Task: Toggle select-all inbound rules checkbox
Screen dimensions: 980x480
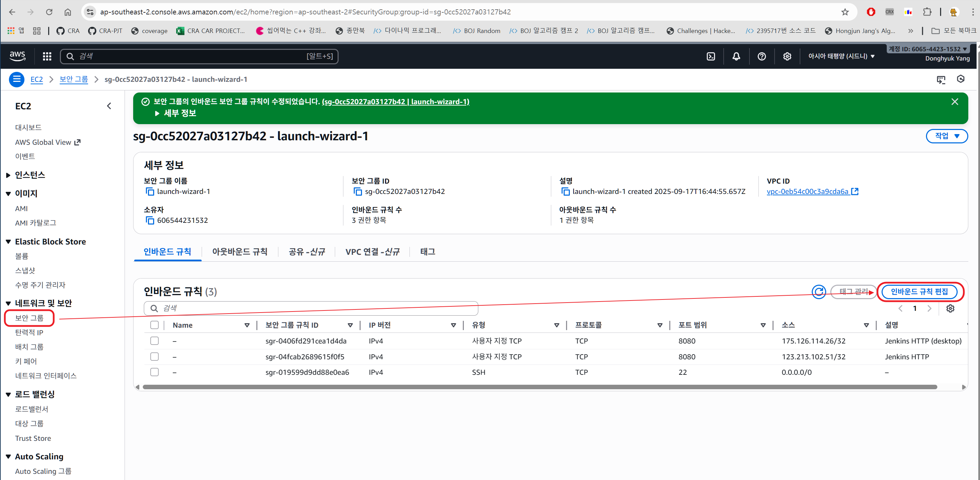Action: [x=154, y=325]
